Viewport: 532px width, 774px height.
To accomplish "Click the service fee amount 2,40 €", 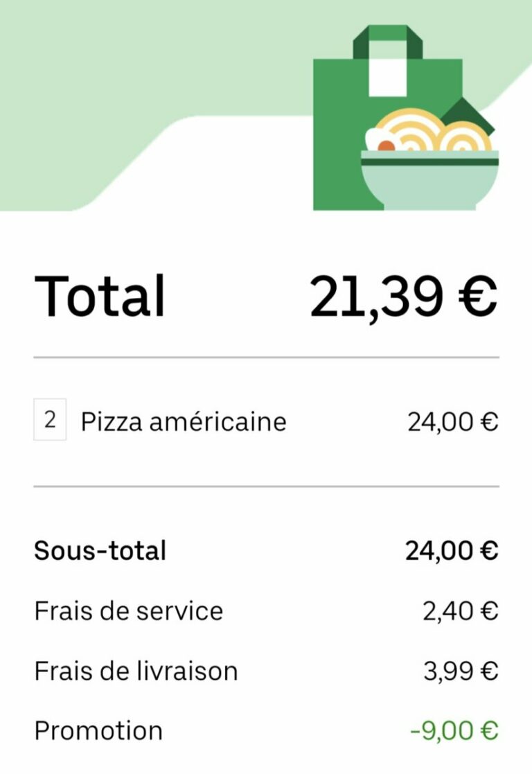I will (461, 611).
